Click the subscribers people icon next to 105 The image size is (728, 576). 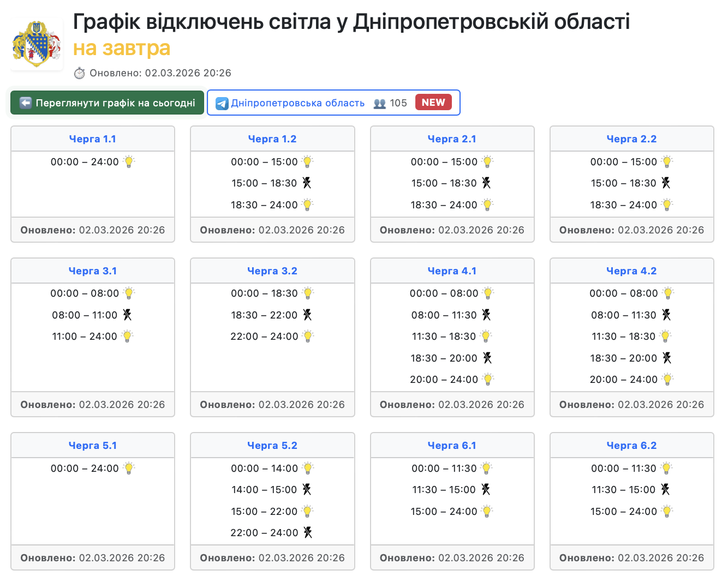(x=379, y=103)
